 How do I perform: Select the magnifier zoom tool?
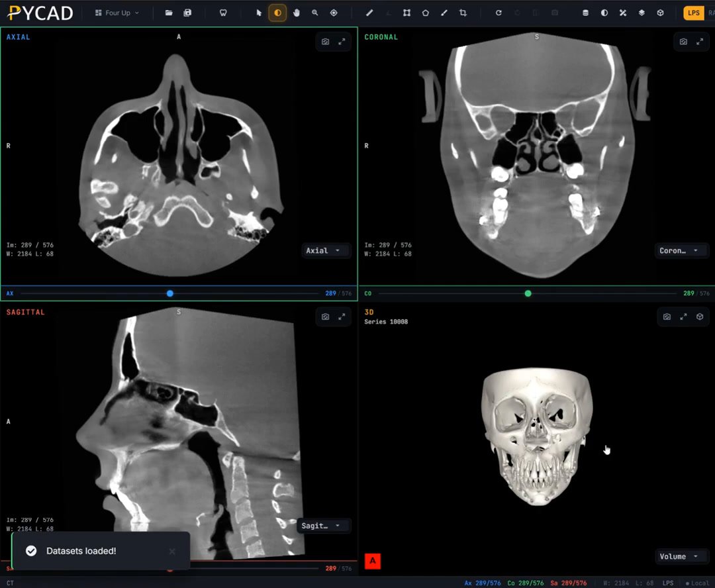click(x=314, y=13)
